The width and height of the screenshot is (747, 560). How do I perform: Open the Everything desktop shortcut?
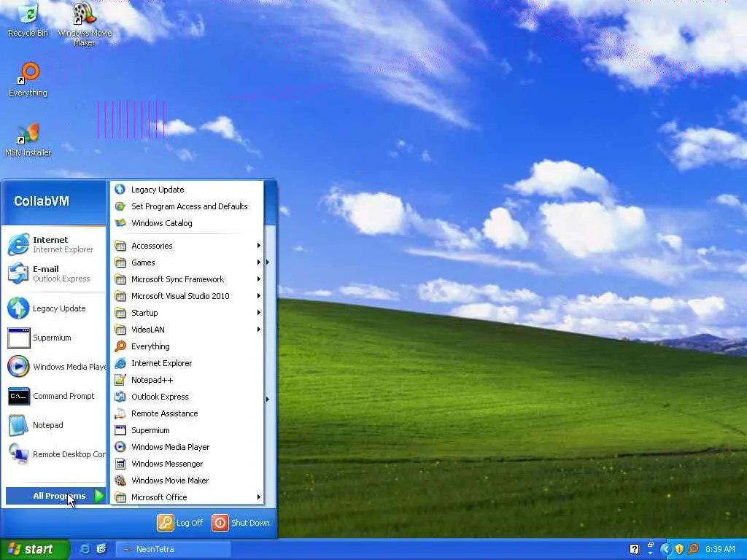pyautogui.click(x=28, y=79)
